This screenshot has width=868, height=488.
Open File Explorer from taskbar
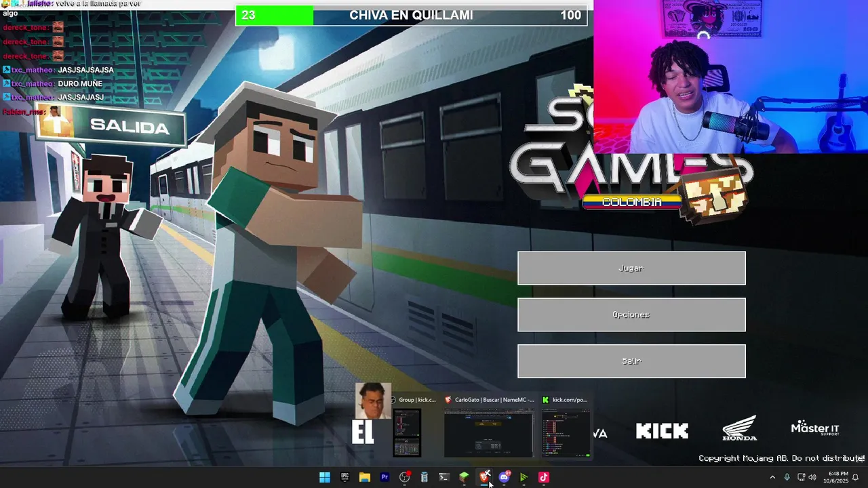pyautogui.click(x=364, y=477)
